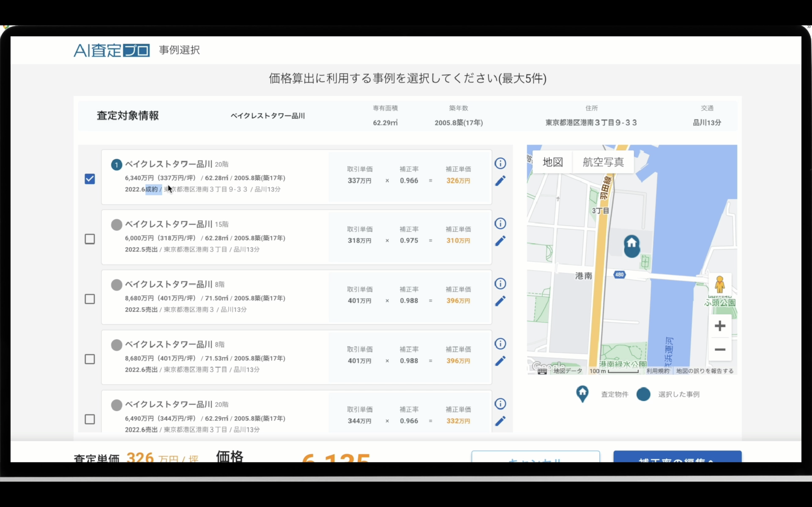Open the 利用規約 link on the map

[x=658, y=371]
